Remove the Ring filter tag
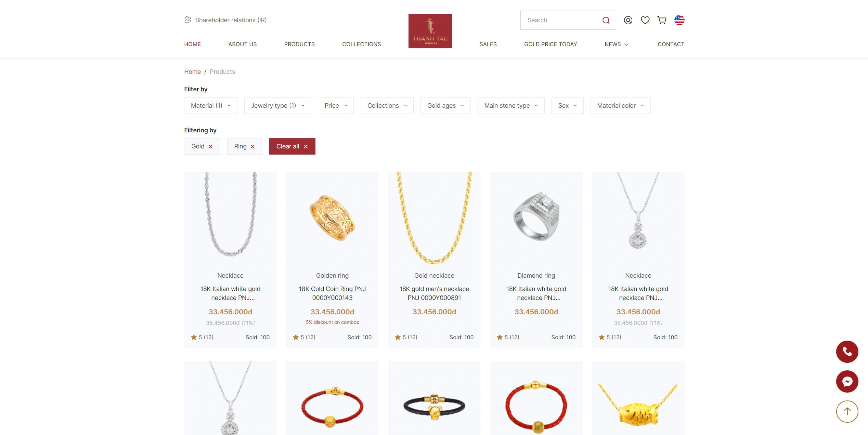Image resolution: width=868 pixels, height=435 pixels. 252,146
